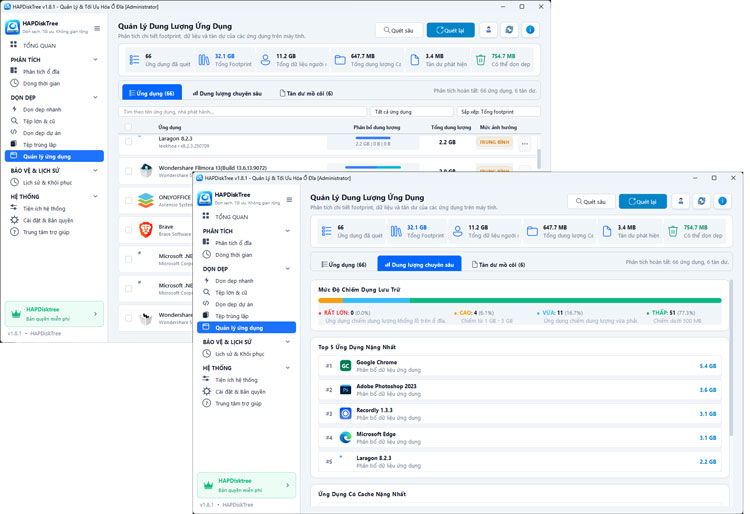Image resolution: width=750 pixels, height=514 pixels.
Task: Collapse HỆ THỐNG section in front window sidebar
Action: pyautogui.click(x=287, y=368)
